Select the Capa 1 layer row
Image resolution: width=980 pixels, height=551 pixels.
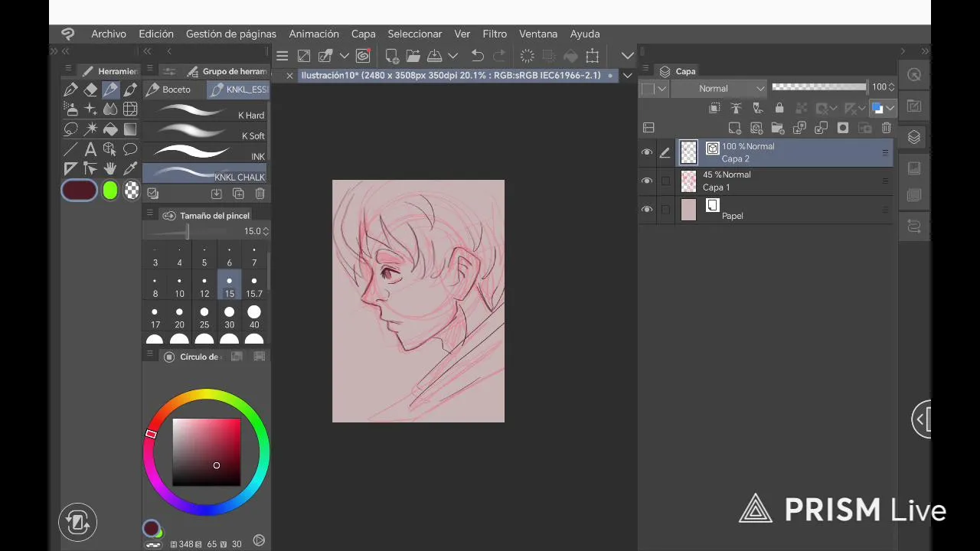tap(785, 181)
